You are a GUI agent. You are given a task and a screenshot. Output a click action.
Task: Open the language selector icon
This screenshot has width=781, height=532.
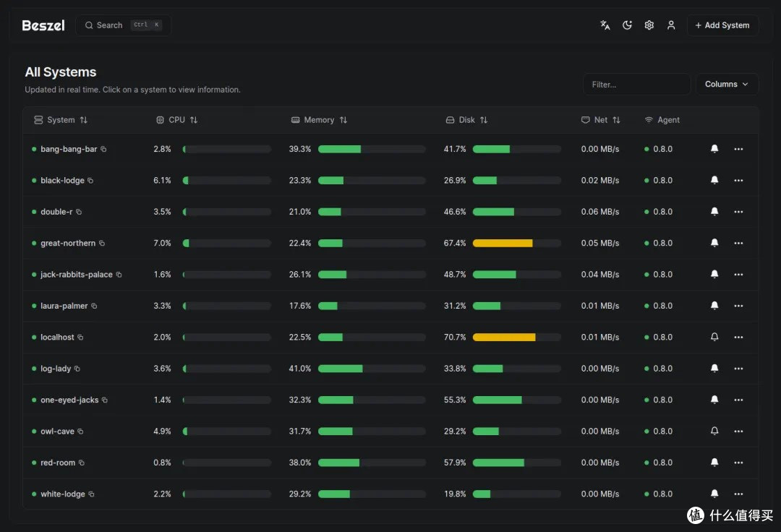click(605, 25)
